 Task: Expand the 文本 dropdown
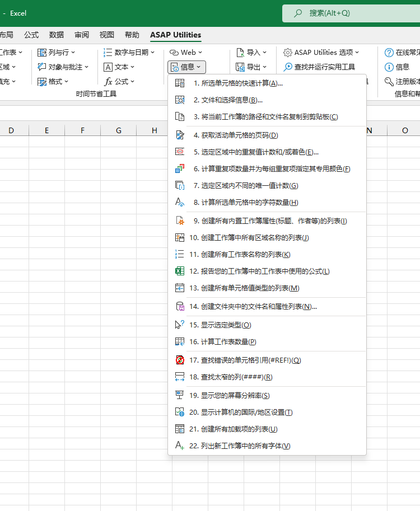coord(119,67)
